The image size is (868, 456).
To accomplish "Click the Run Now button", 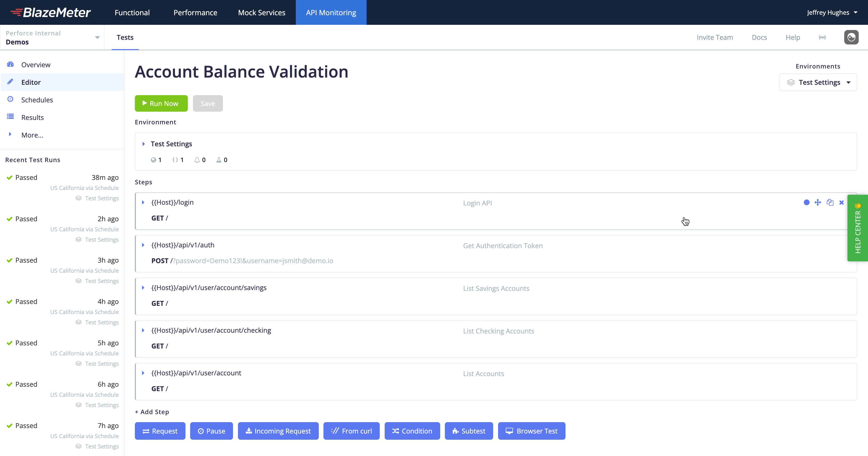I will click(x=161, y=103).
